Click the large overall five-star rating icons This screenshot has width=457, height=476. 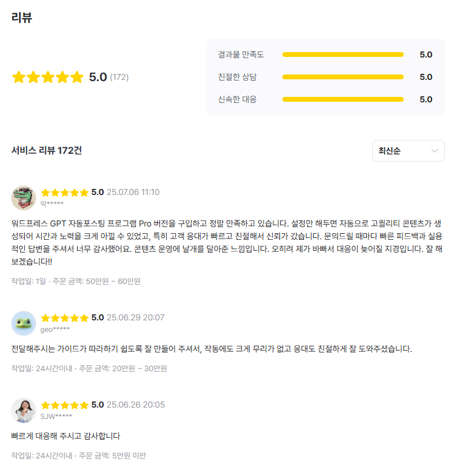[x=47, y=78]
